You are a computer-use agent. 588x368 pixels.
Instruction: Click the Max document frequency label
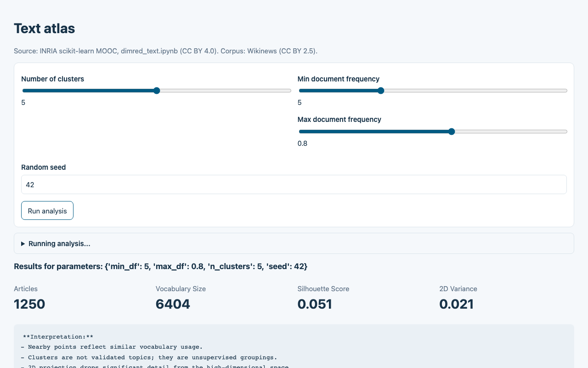339,119
